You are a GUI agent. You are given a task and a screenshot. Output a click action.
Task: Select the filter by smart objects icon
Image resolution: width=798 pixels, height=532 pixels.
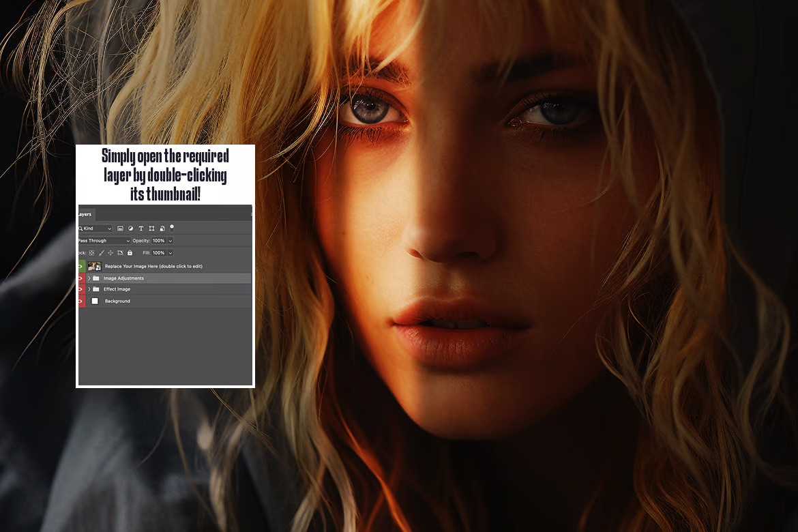pos(162,228)
